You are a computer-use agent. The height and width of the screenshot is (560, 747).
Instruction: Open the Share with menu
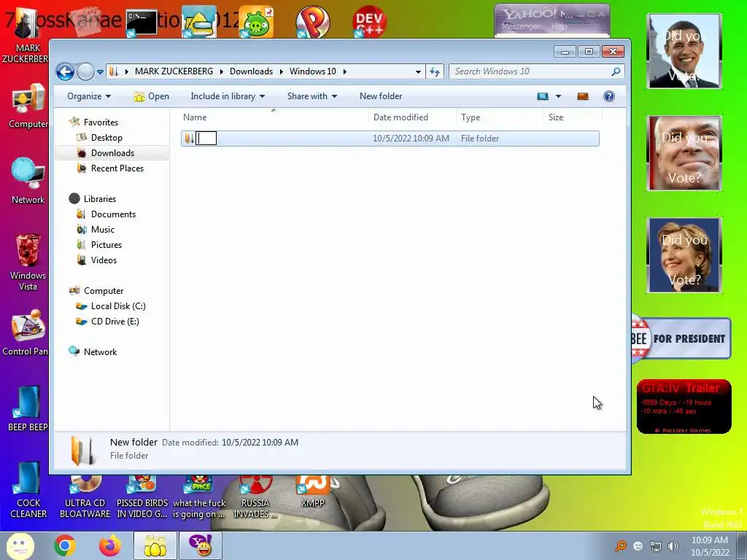click(312, 96)
